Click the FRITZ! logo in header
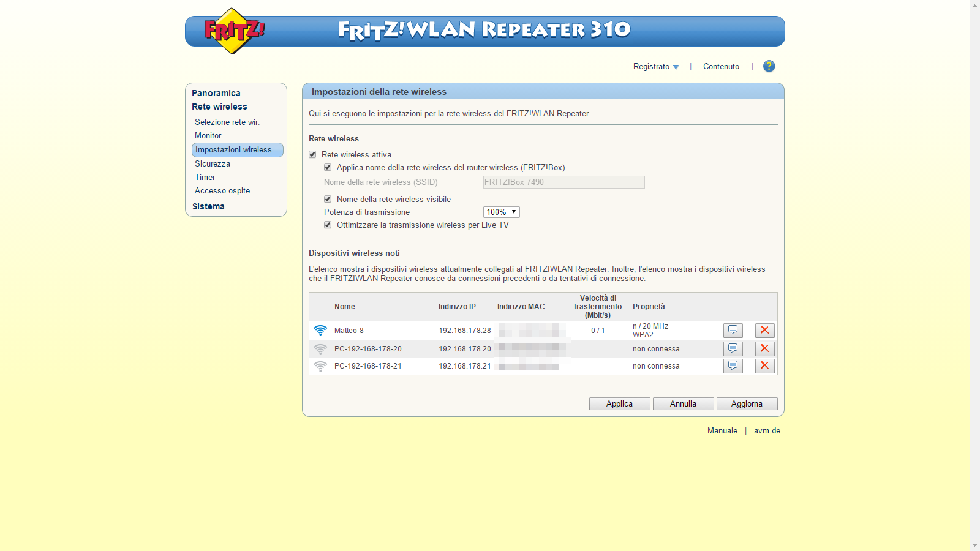This screenshot has height=551, width=980. 233,31
